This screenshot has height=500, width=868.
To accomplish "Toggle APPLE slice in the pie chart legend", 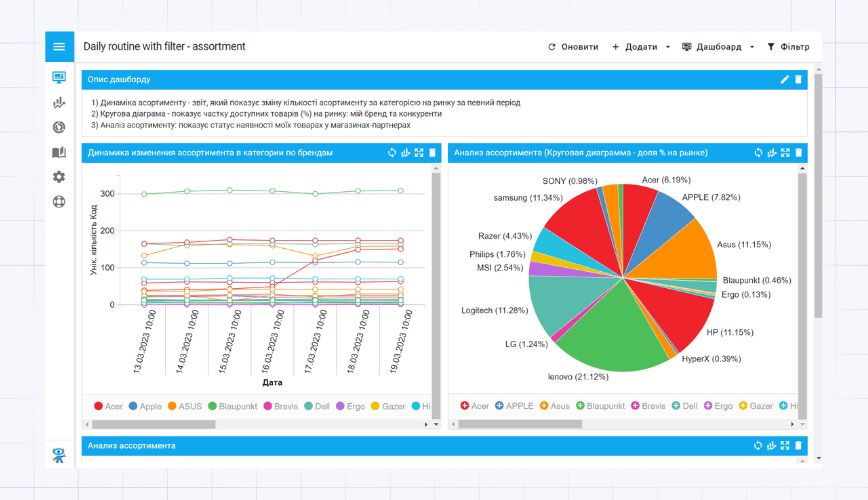I will 512,406.
